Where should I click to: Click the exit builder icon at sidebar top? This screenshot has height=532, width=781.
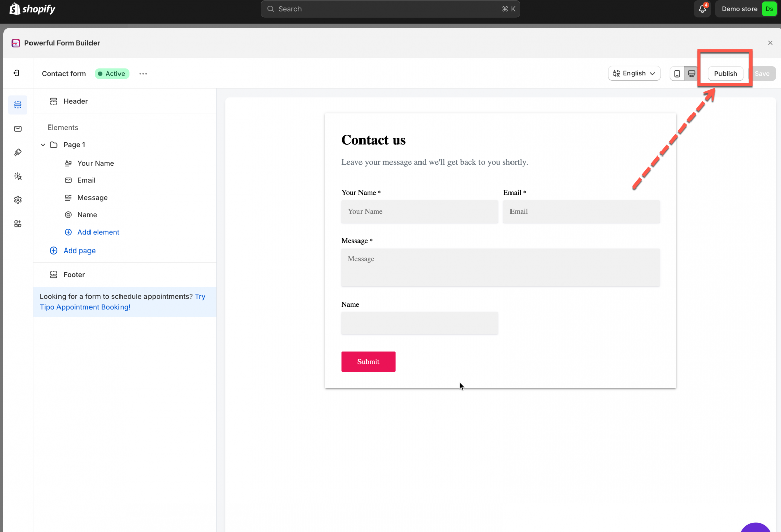pos(17,73)
